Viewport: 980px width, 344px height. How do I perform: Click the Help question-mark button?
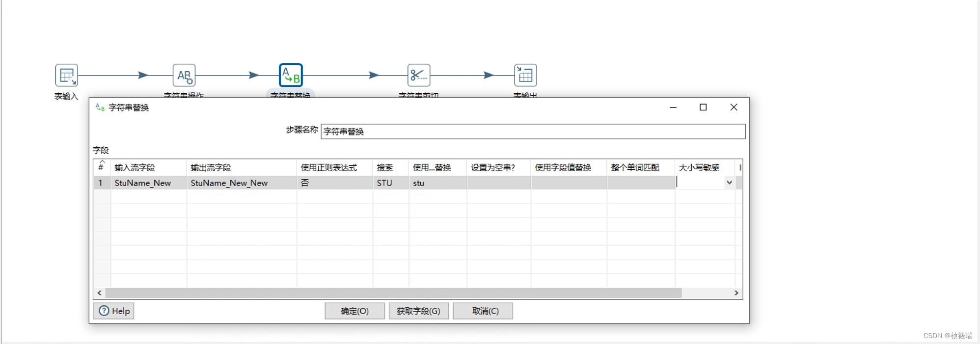tap(114, 311)
